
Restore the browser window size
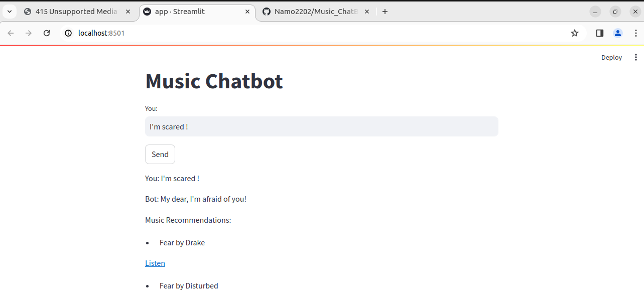click(615, 12)
